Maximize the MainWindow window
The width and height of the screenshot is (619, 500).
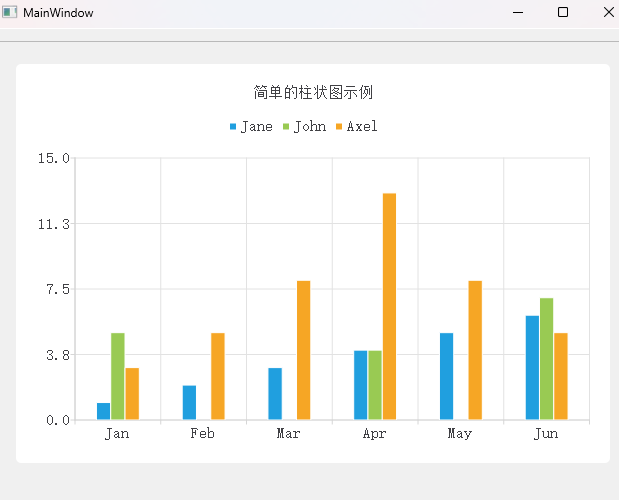tap(563, 12)
